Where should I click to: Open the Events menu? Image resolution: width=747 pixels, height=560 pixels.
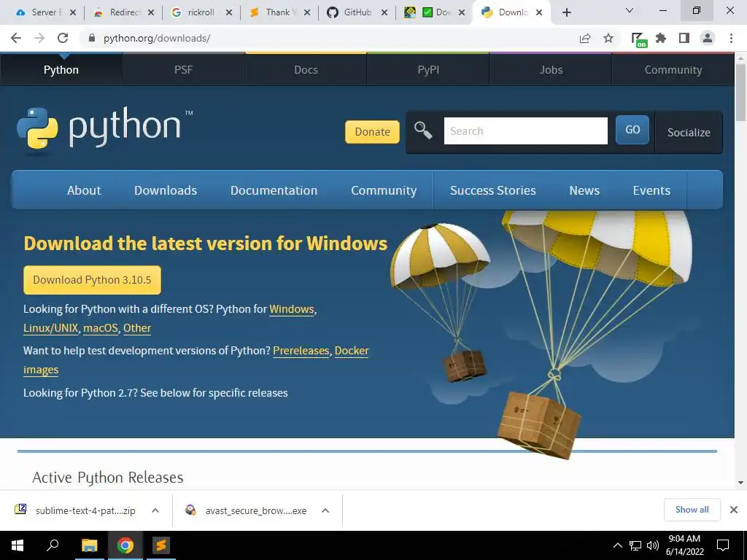coord(651,190)
